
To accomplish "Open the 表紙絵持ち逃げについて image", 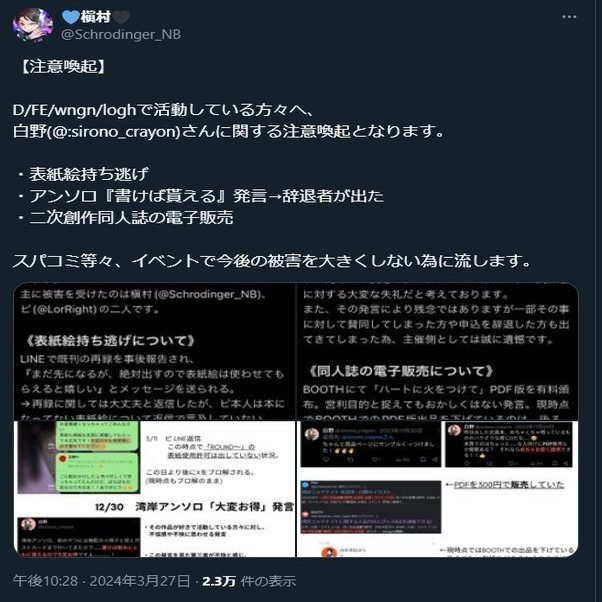I will pyautogui.click(x=155, y=351).
